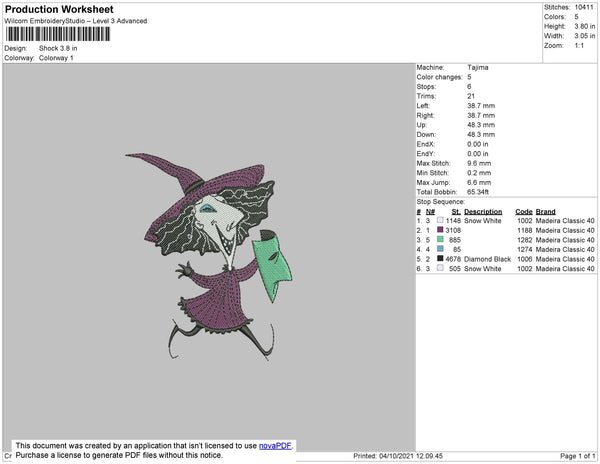This screenshot has width=600, height=464.
Task: Click the Snow White swatch beside 1148
Action: coord(440,220)
